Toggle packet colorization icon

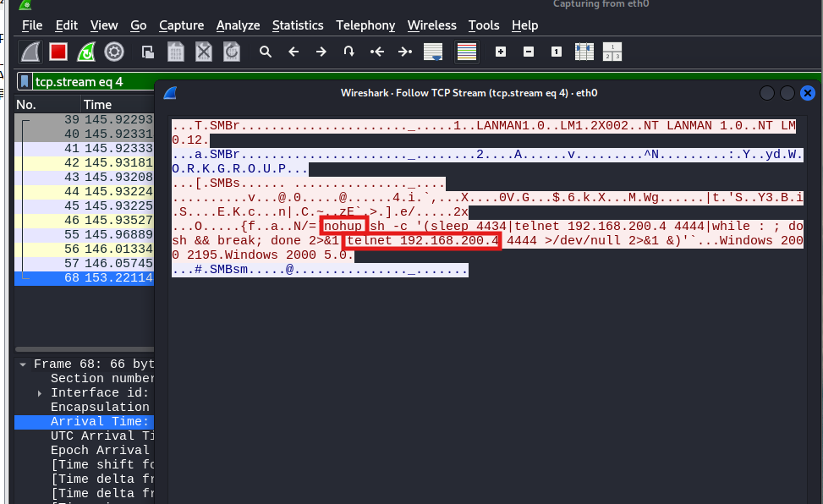point(467,52)
